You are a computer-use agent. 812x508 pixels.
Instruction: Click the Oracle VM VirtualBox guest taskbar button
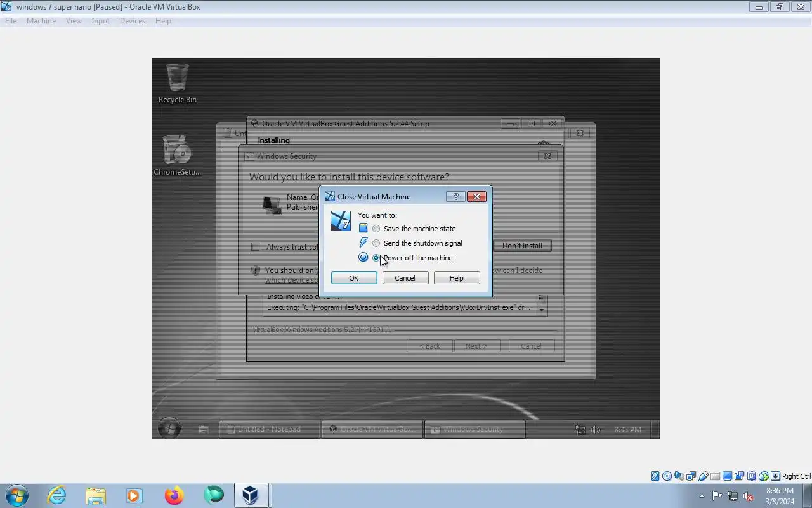[372, 429]
